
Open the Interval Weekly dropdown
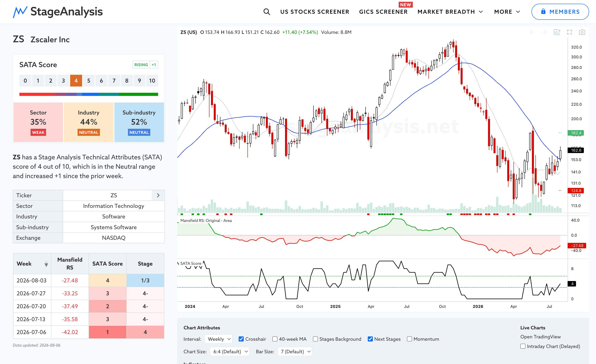(218, 339)
